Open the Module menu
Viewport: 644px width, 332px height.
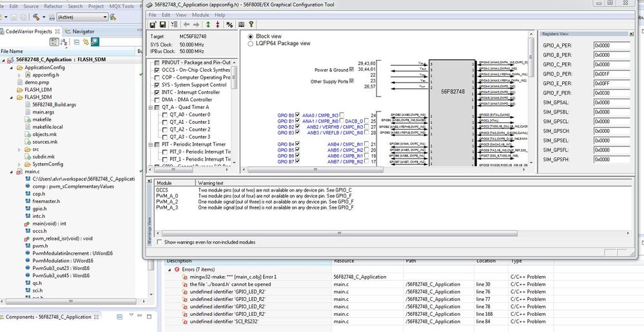click(x=200, y=15)
